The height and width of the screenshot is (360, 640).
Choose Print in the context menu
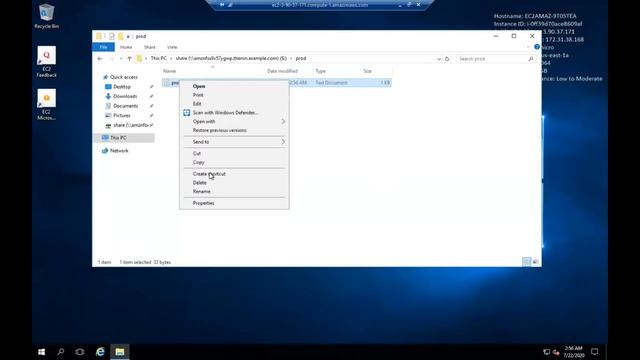[234, 95]
